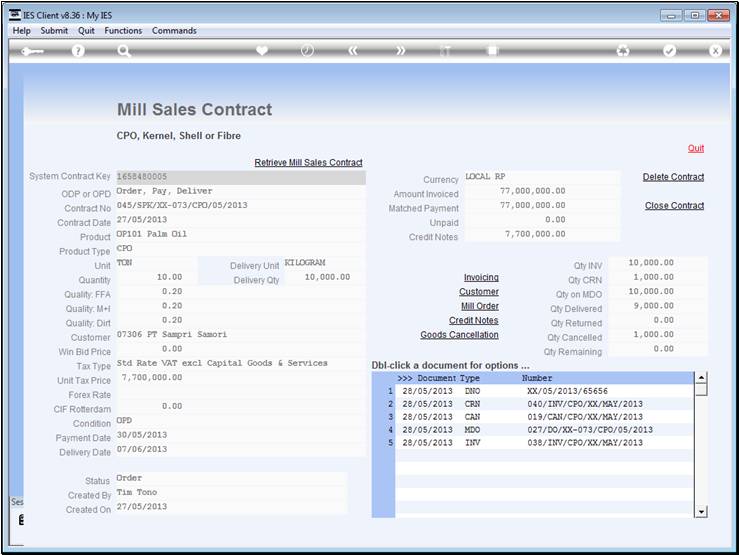Click scroll down arrow of document list
The image size is (739, 555).
click(701, 512)
